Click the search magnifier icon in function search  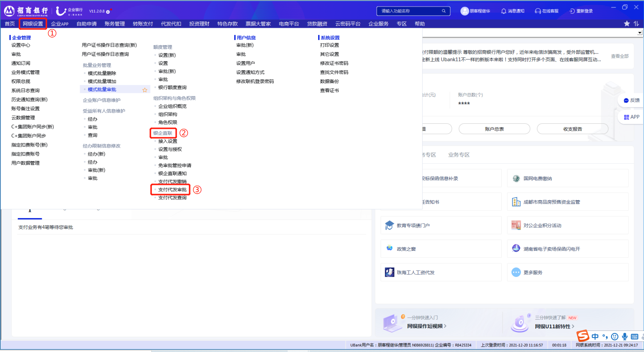click(444, 11)
